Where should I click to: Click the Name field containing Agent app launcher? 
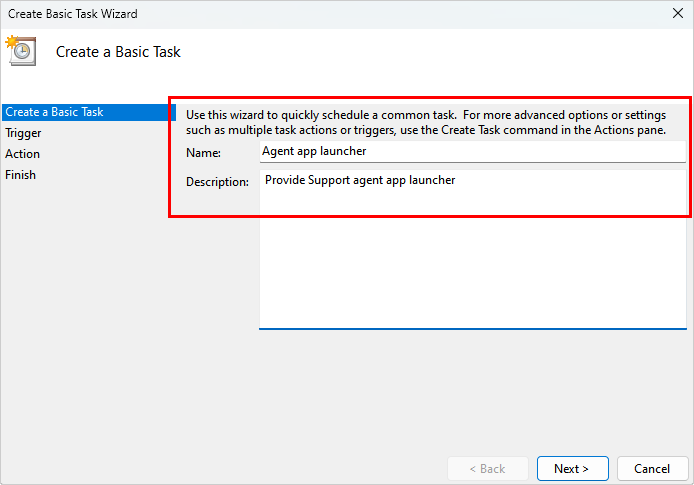coord(470,152)
